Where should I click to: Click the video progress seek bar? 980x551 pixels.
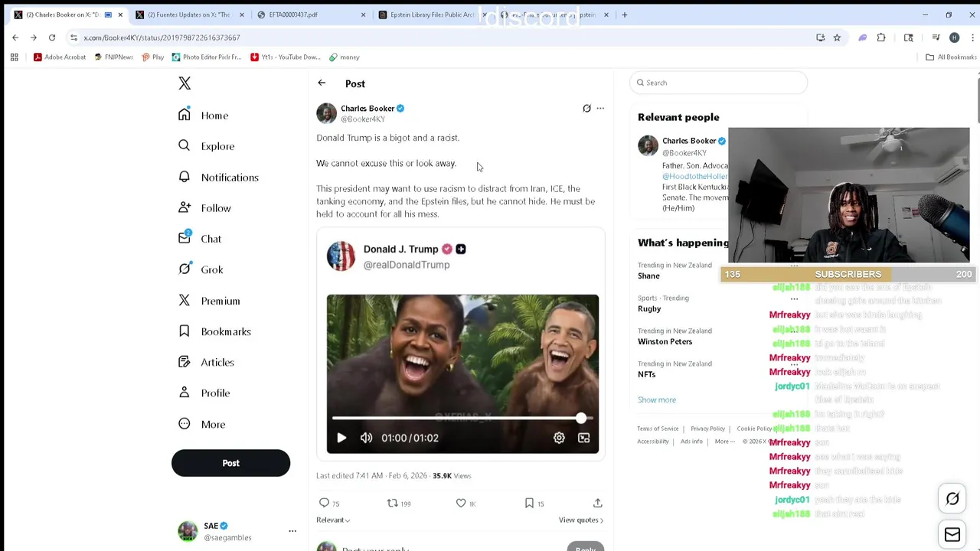click(x=462, y=419)
